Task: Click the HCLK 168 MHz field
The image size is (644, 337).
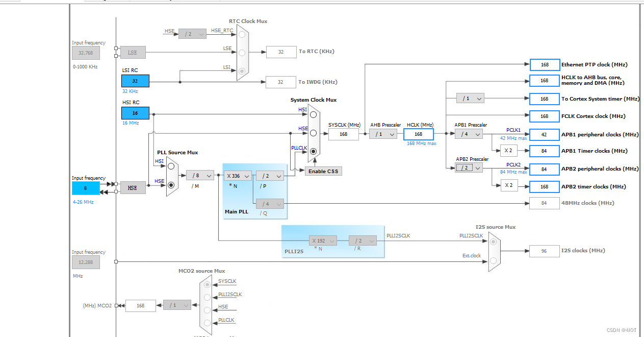Action: pyautogui.click(x=418, y=134)
